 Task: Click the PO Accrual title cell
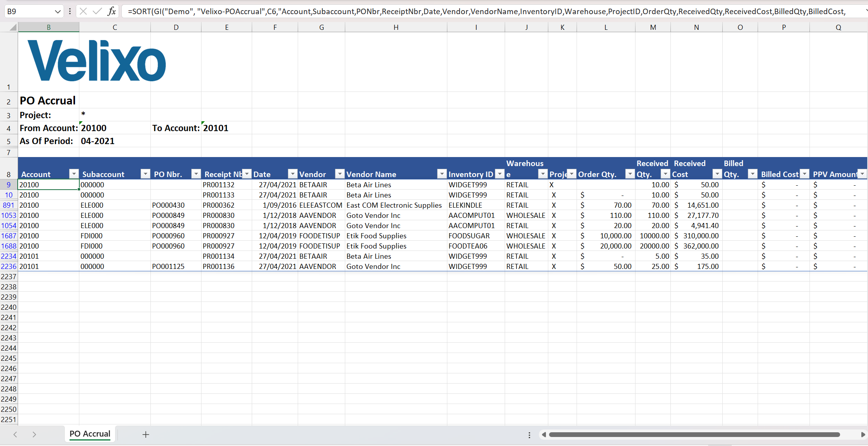point(48,101)
